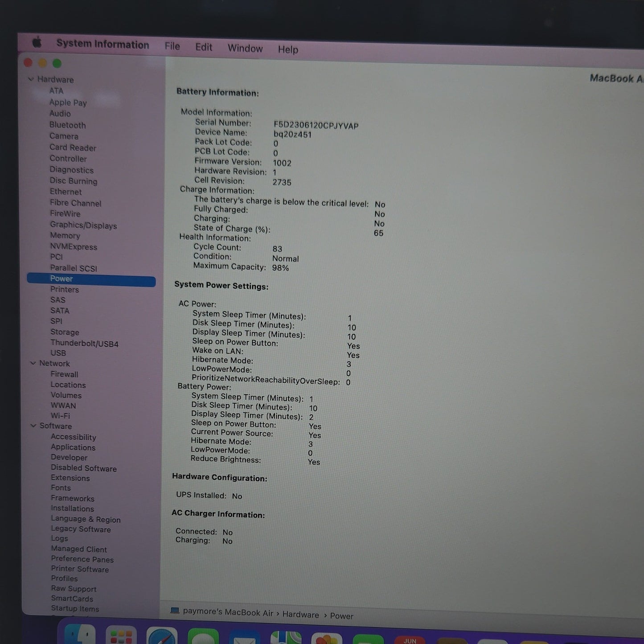The height and width of the screenshot is (644, 644).
Task: Select Graphics/Displays in the sidebar
Action: pos(83,226)
